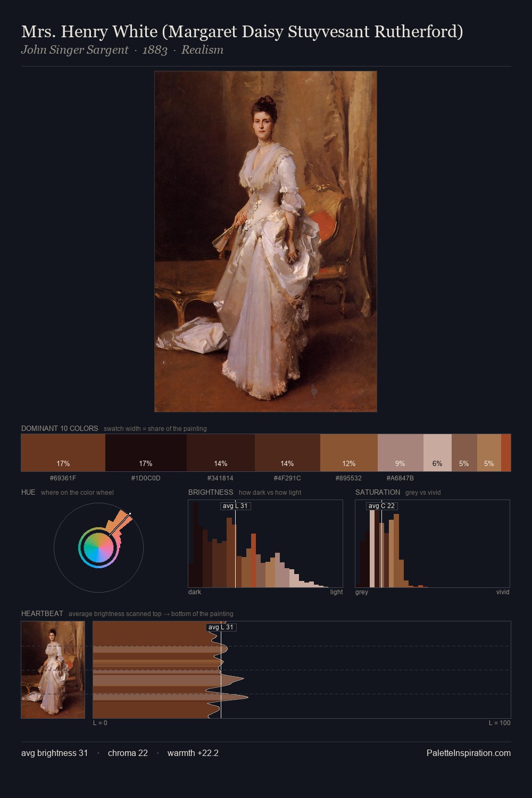Select the pale 6% color swatch
This screenshot has height=798, width=532.
pos(437,453)
